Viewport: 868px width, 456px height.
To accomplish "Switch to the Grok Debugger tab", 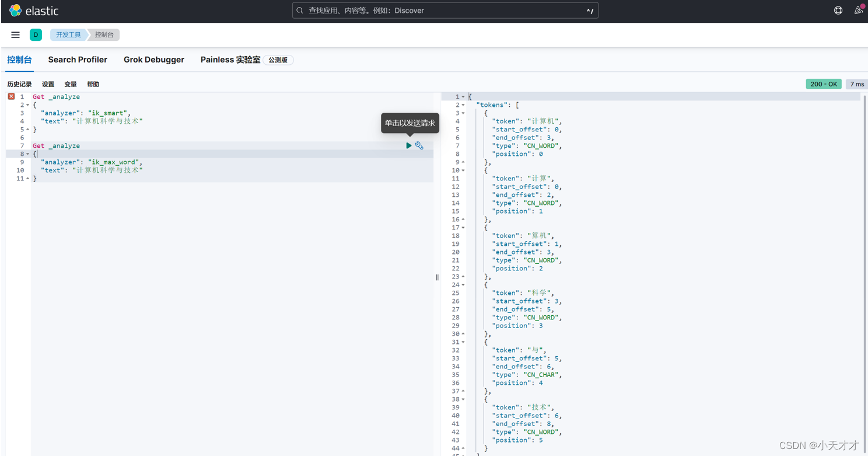I will click(154, 60).
